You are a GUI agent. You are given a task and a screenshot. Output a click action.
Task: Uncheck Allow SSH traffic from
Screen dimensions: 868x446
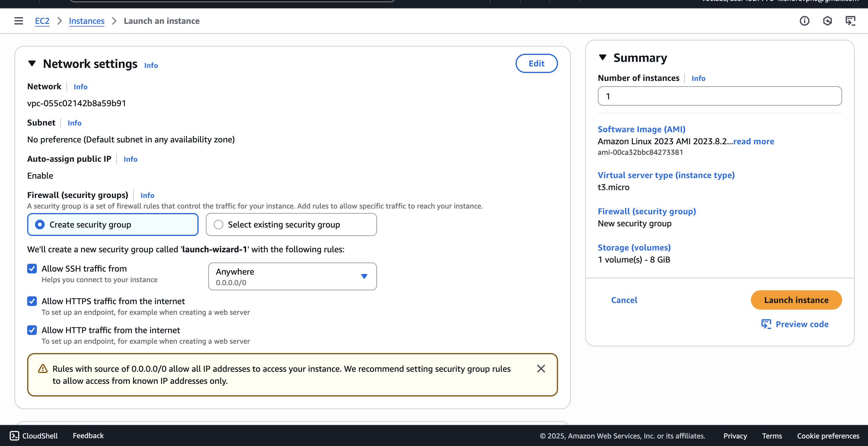click(x=32, y=269)
